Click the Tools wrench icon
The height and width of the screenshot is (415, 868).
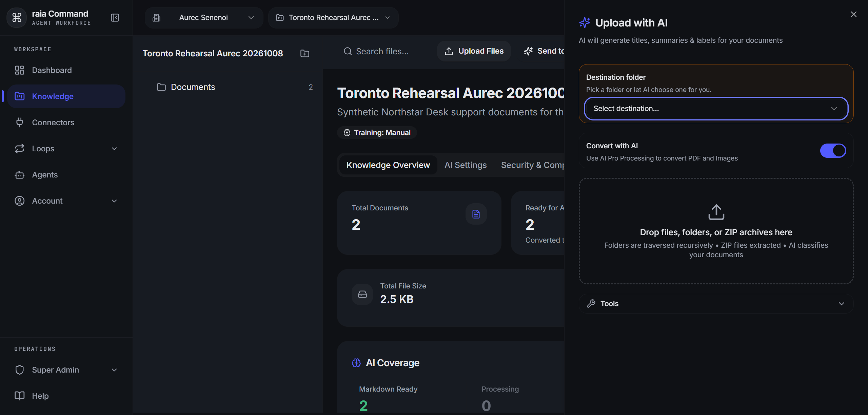click(x=591, y=303)
